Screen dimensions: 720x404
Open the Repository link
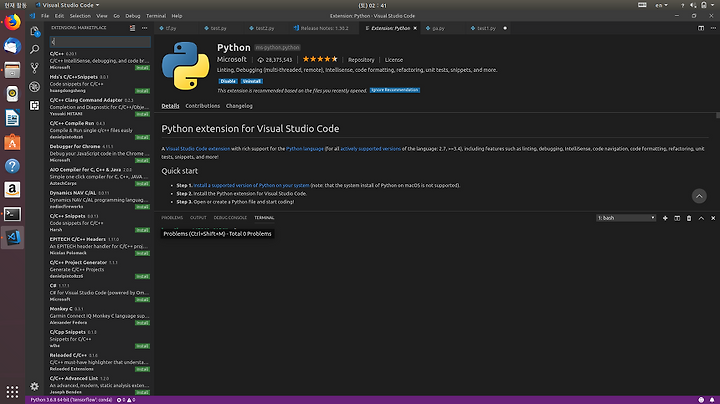click(361, 60)
